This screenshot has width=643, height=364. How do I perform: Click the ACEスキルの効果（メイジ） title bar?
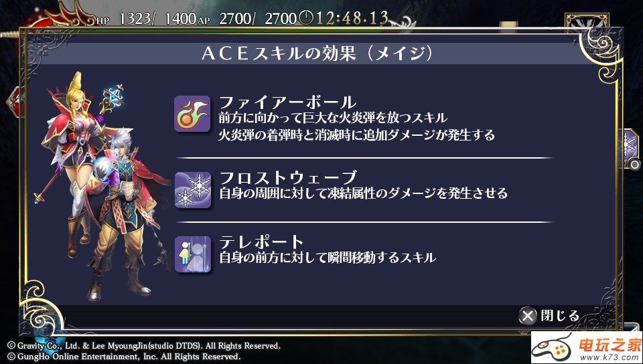(x=317, y=54)
